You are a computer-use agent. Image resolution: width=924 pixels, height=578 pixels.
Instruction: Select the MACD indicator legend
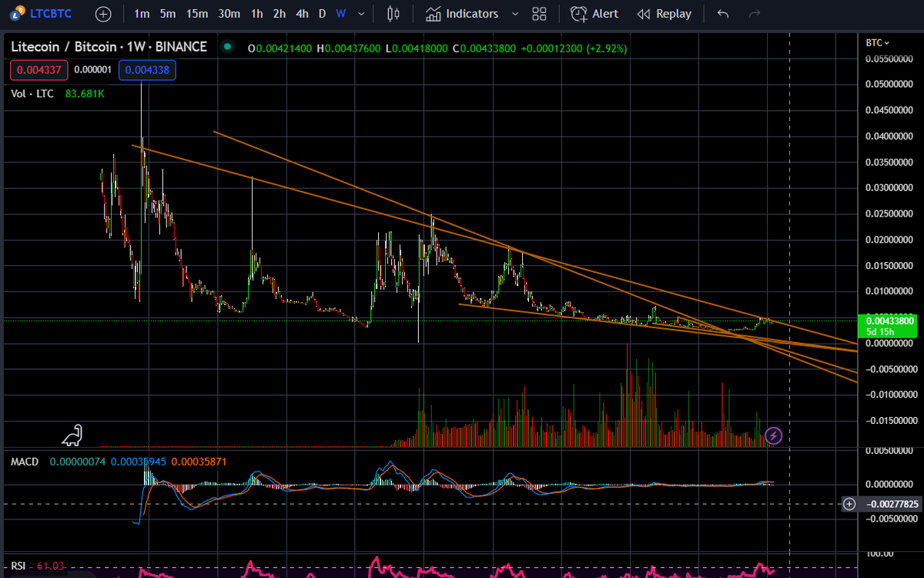pos(25,461)
